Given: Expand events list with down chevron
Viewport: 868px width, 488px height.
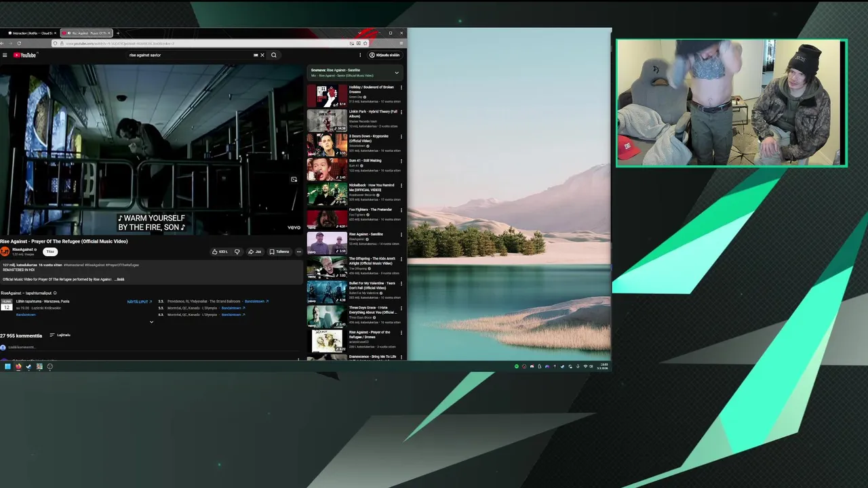Looking at the screenshot, I should click(x=151, y=322).
